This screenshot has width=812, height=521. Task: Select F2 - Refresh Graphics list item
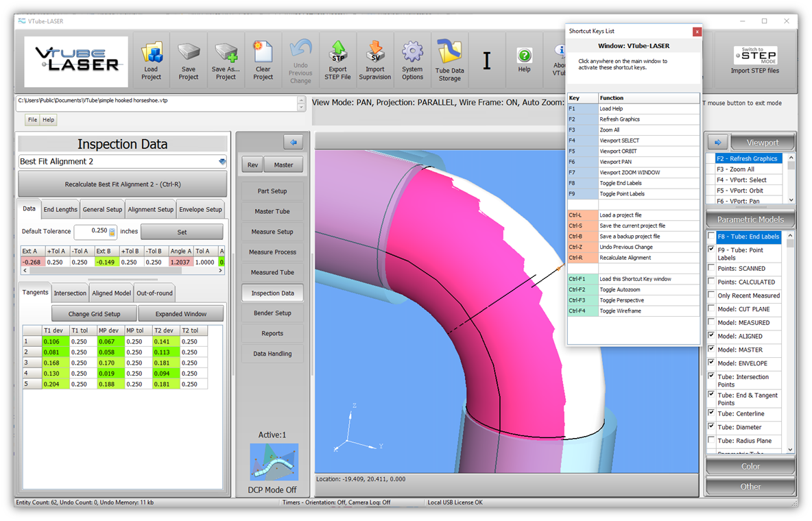pyautogui.click(x=748, y=158)
